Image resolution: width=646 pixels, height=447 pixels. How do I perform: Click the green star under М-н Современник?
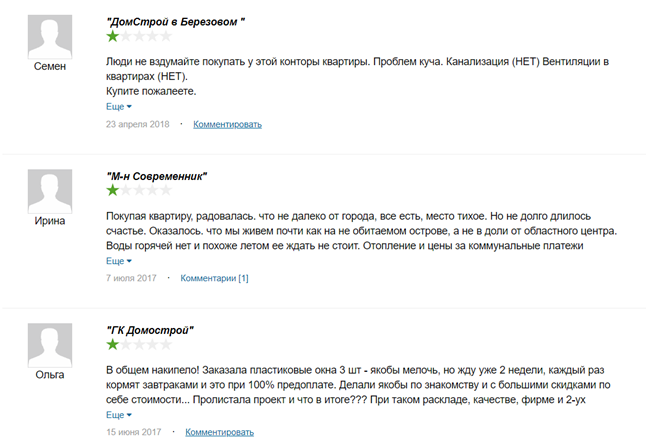tap(112, 190)
